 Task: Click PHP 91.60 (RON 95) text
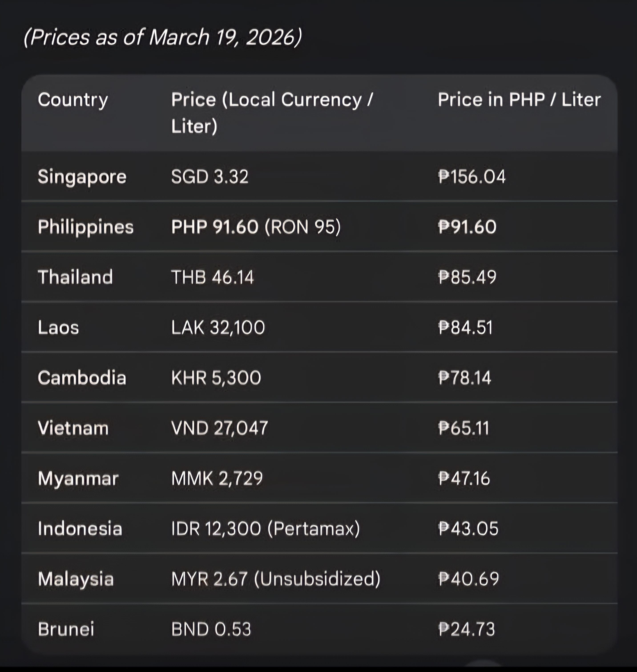point(256,227)
